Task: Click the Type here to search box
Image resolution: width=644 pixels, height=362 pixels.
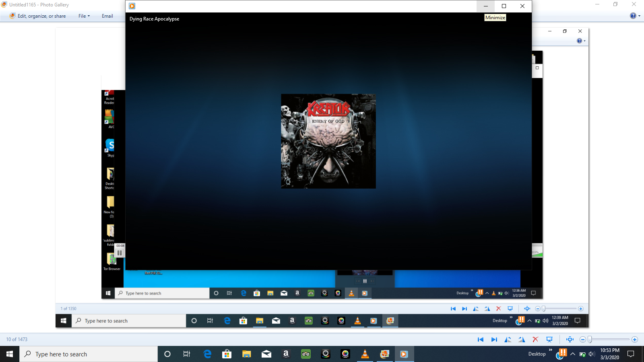Action: [x=89, y=354]
